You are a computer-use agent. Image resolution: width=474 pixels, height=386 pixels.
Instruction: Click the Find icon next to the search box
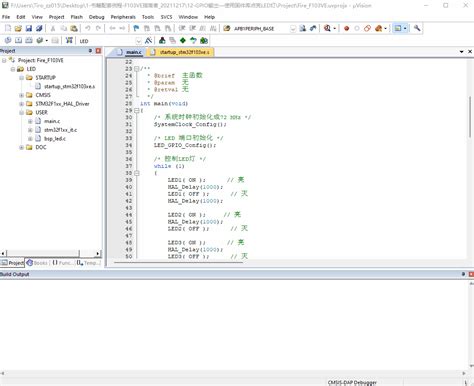[x=303, y=28]
